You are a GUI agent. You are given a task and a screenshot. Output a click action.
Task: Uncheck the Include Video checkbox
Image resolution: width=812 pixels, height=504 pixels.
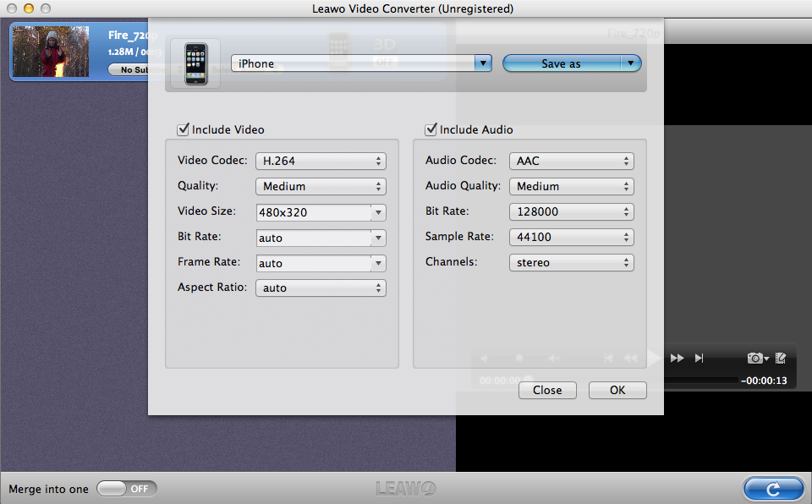pos(183,129)
